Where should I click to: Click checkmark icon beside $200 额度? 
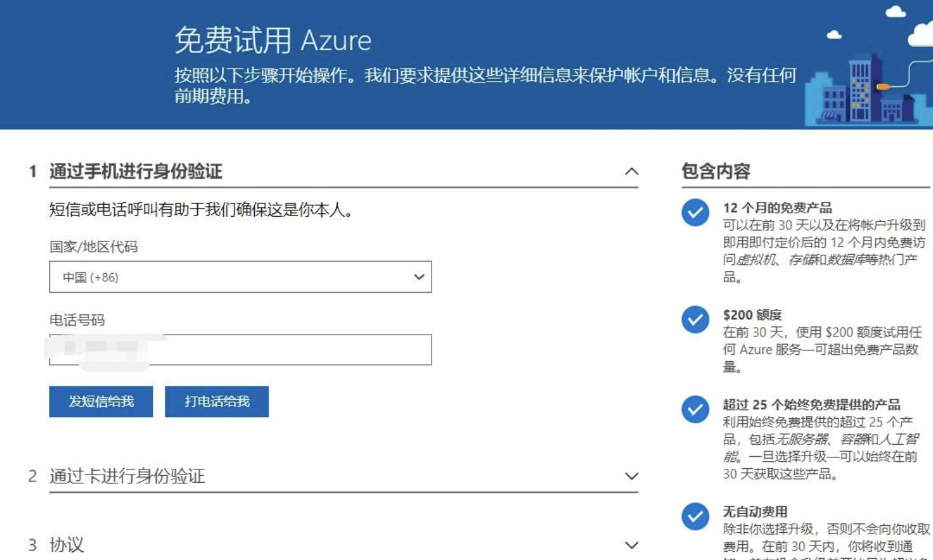695,320
